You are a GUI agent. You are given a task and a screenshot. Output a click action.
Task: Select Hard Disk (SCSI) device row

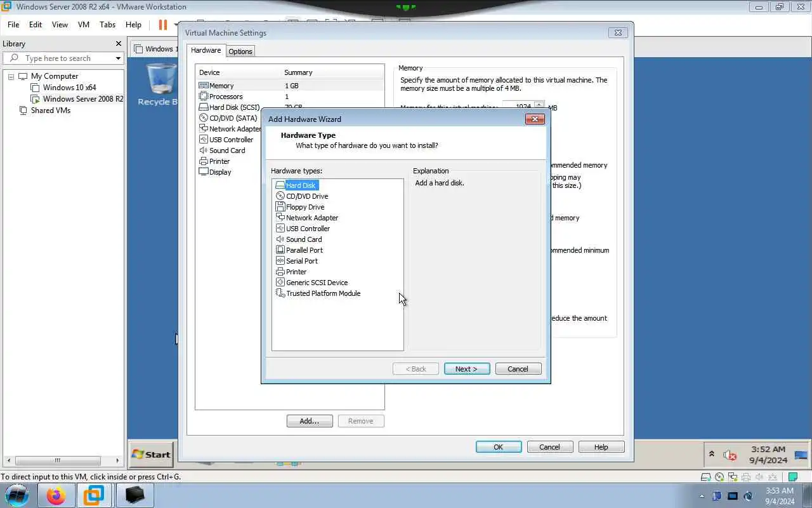pos(230,107)
